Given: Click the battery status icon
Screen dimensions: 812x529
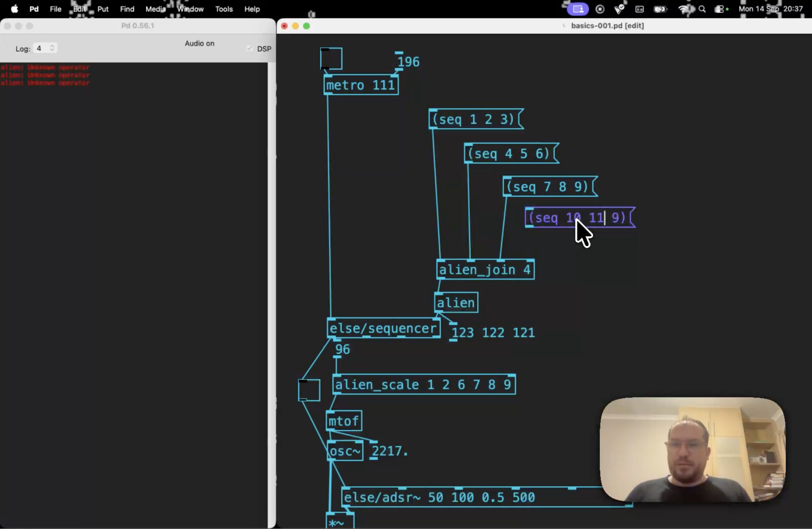Looking at the screenshot, I should [x=661, y=9].
